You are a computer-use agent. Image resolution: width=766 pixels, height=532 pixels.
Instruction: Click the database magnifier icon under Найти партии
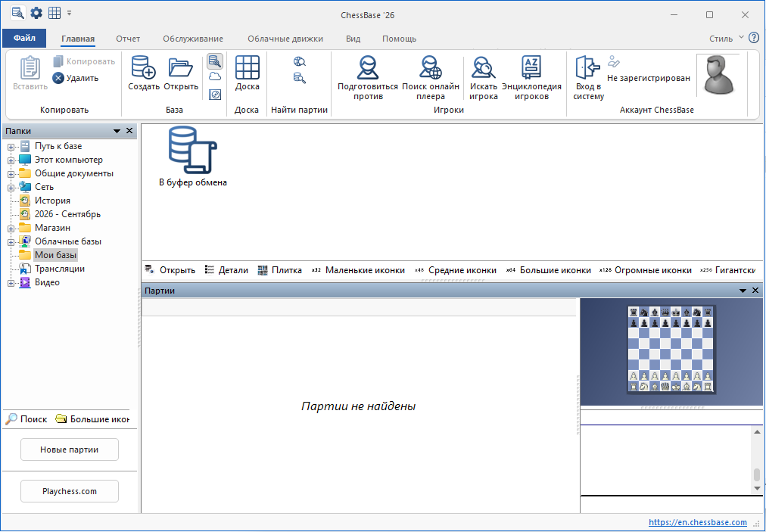pyautogui.click(x=300, y=78)
